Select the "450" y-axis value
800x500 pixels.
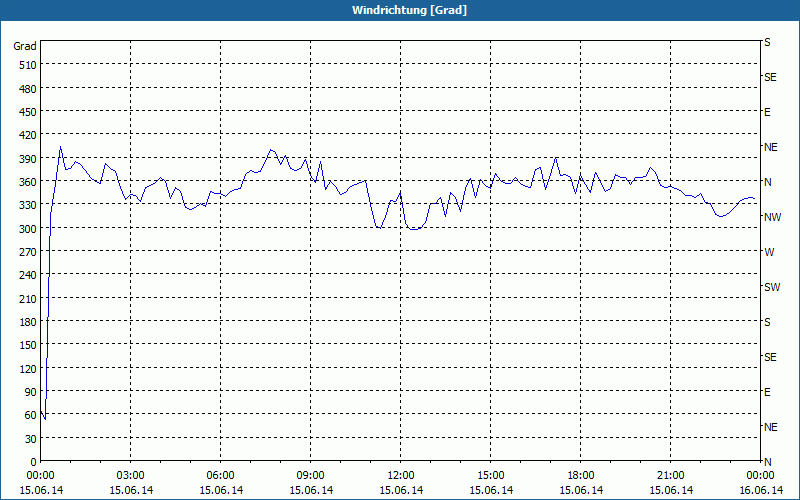click(x=28, y=112)
